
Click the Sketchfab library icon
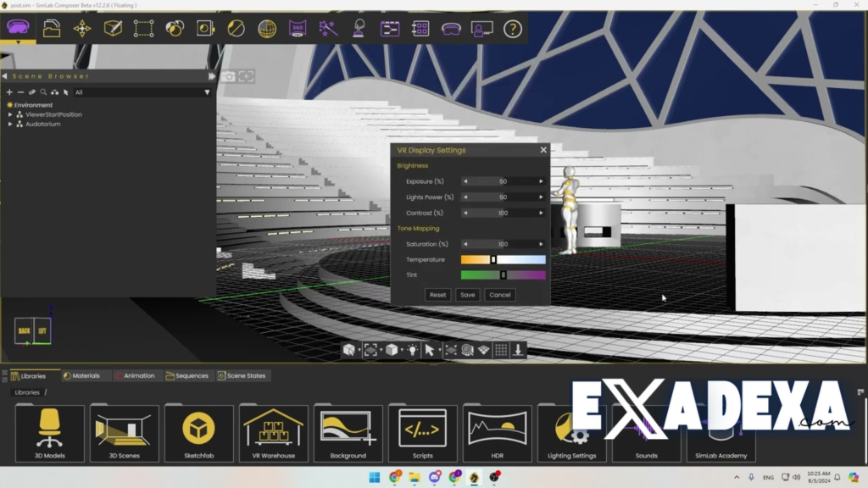click(x=198, y=432)
